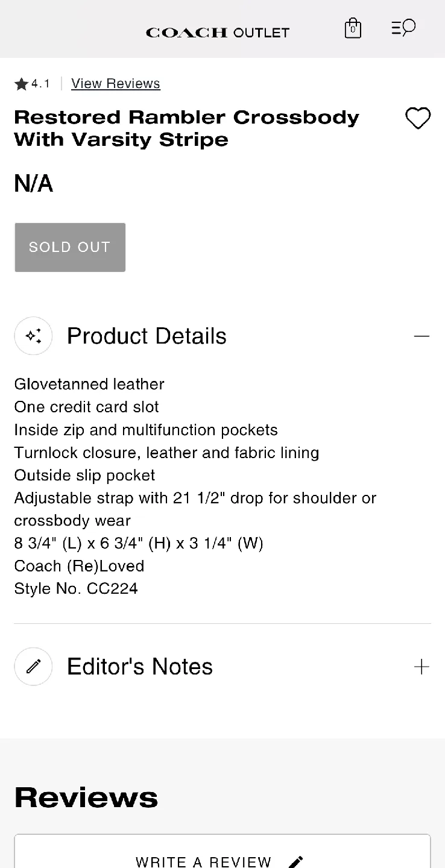Viewport: 445px width, 868px height.
Task: Open the Editor's Notes section heading
Action: [x=140, y=667]
